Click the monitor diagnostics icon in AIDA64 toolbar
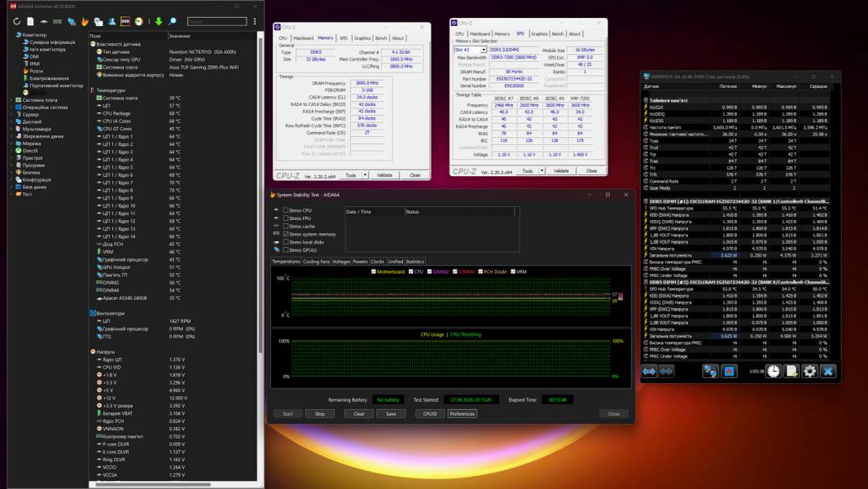868x489 pixels. click(72, 21)
